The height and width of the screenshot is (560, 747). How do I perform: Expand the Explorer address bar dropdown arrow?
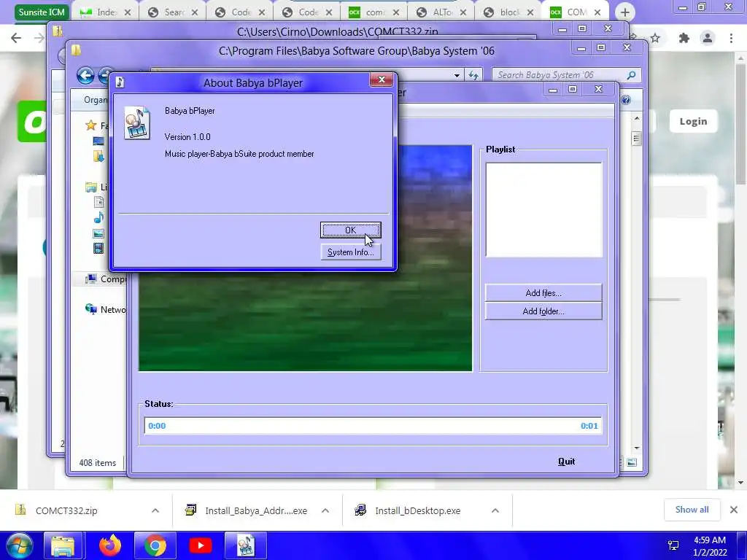pos(457,75)
